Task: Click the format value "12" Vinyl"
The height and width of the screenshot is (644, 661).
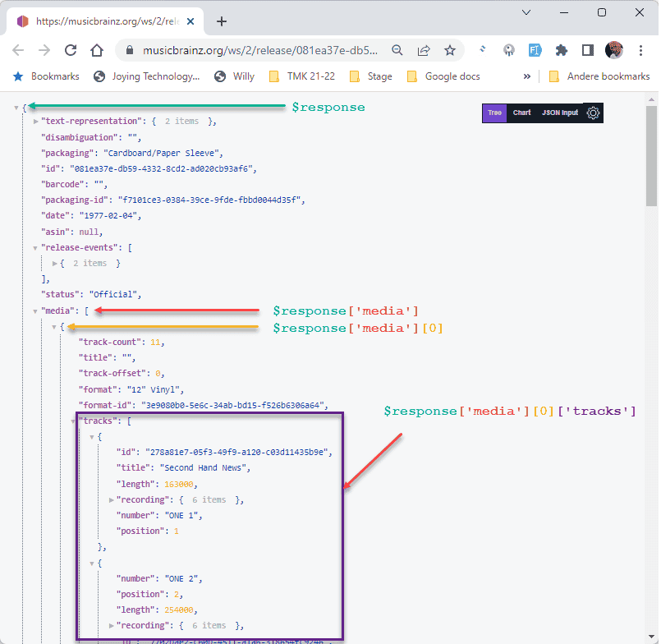Action: [x=154, y=389]
